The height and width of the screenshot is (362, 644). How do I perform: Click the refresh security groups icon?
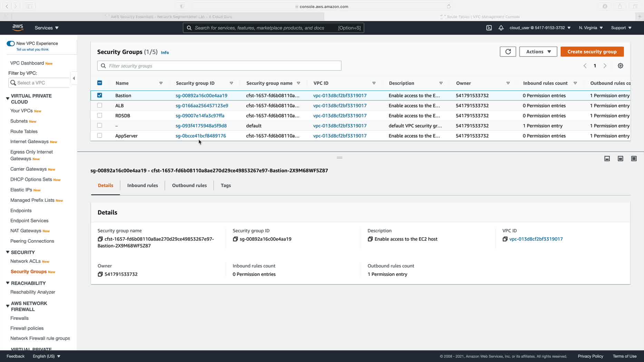(508, 52)
